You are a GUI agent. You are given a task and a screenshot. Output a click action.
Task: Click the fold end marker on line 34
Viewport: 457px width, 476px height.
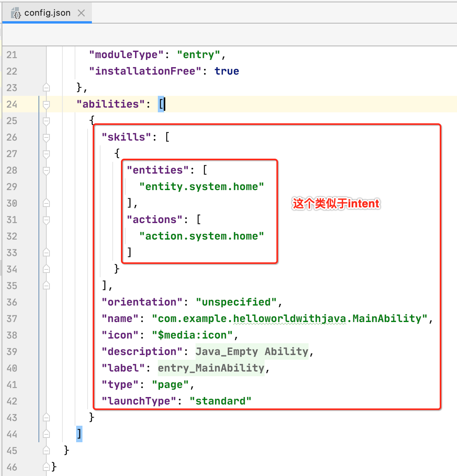46,269
